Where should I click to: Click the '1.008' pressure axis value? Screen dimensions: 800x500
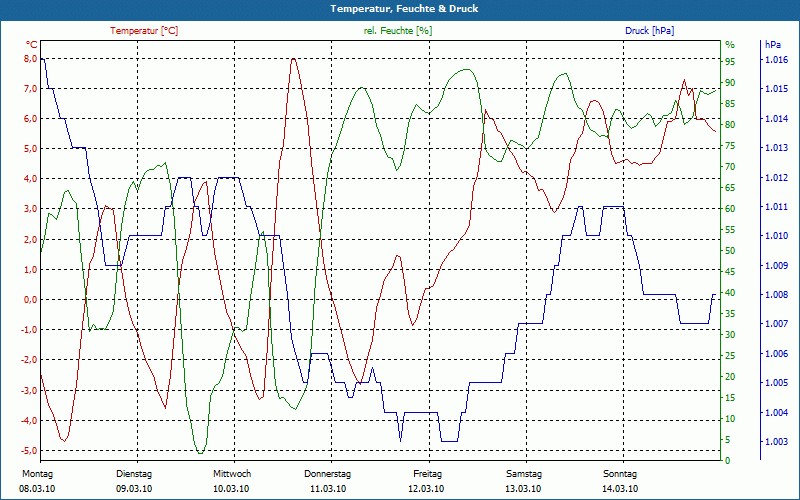click(x=776, y=294)
